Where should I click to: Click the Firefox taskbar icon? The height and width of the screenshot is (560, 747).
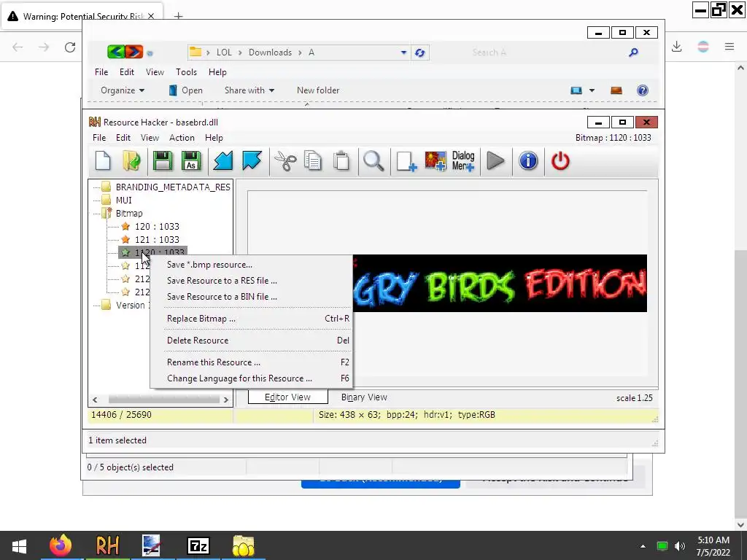[61, 545]
